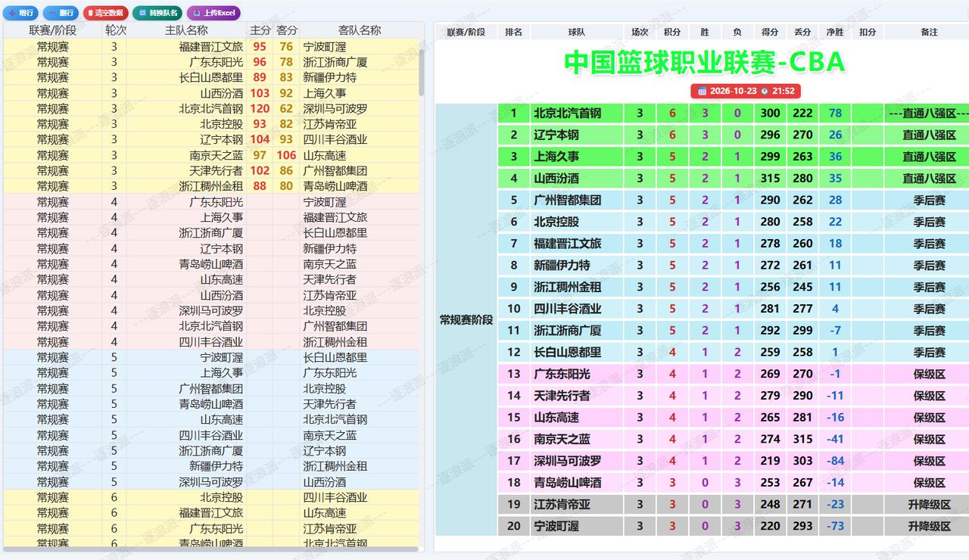This screenshot has width=969, height=560.
Task: Click the 球队 header in standings table
Action: click(x=577, y=32)
